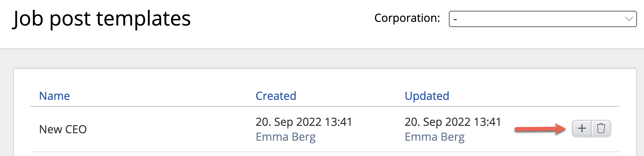Sort templates by Name column header
Viewport: 644px width, 156px height.
[54, 96]
